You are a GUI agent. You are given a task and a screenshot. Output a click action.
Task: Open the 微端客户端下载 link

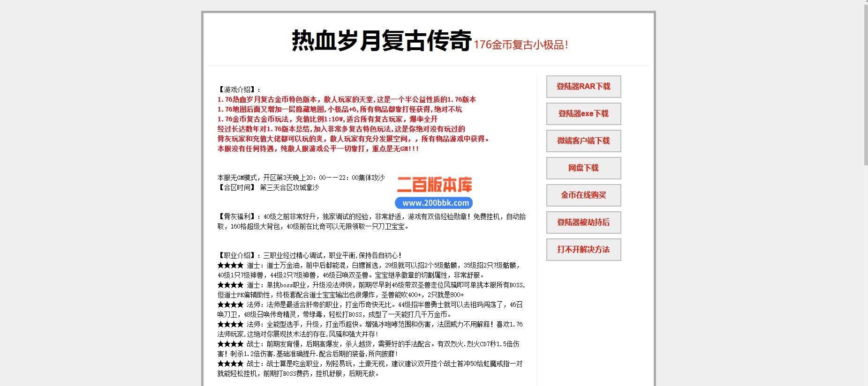pyautogui.click(x=583, y=141)
